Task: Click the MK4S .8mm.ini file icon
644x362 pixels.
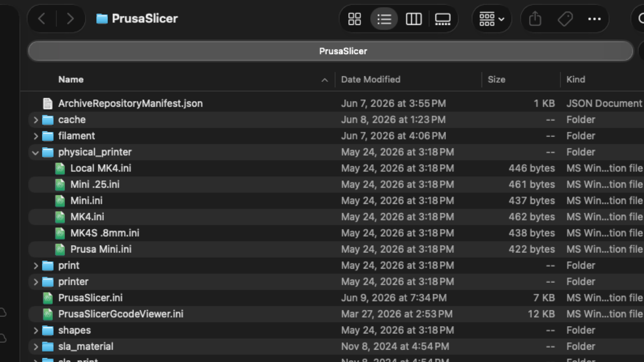Action: pos(60,233)
